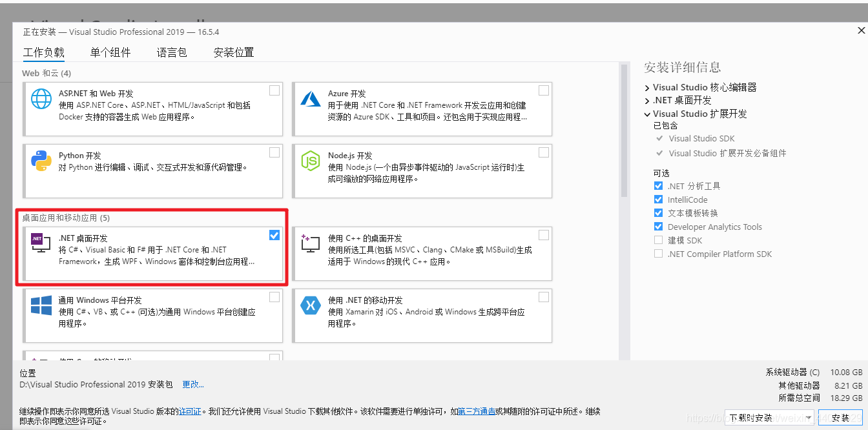Viewport: 868px width, 430px height.
Task: Enable the ASP.NET 和 Web 开发 workload checkbox
Action: tap(274, 90)
